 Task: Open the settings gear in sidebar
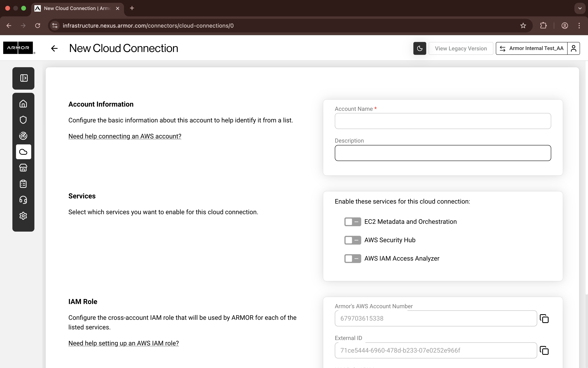(23, 216)
